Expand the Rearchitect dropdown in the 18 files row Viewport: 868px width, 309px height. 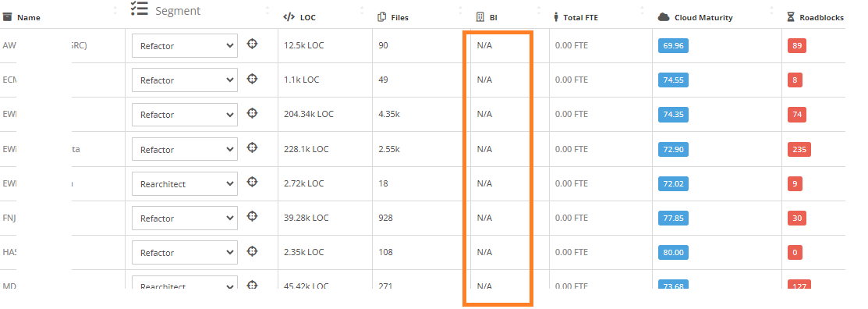coord(184,183)
